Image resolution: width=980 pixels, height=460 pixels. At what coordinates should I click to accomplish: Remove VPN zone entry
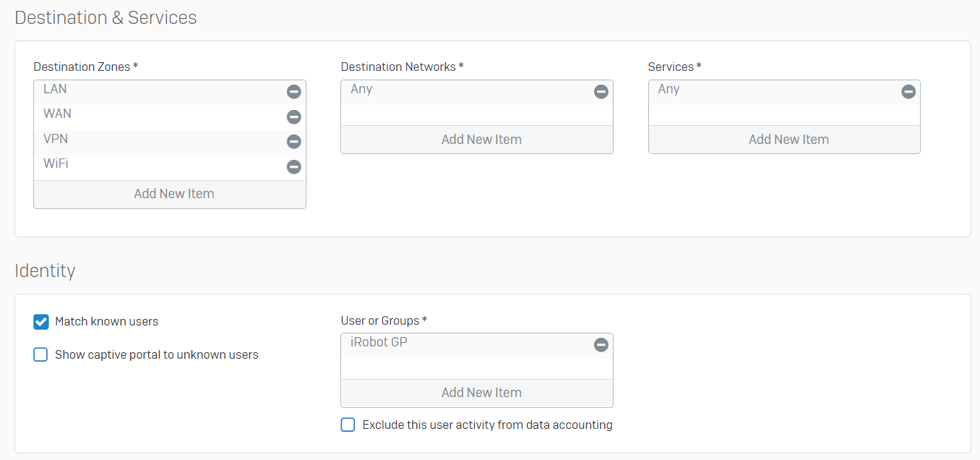[293, 142]
